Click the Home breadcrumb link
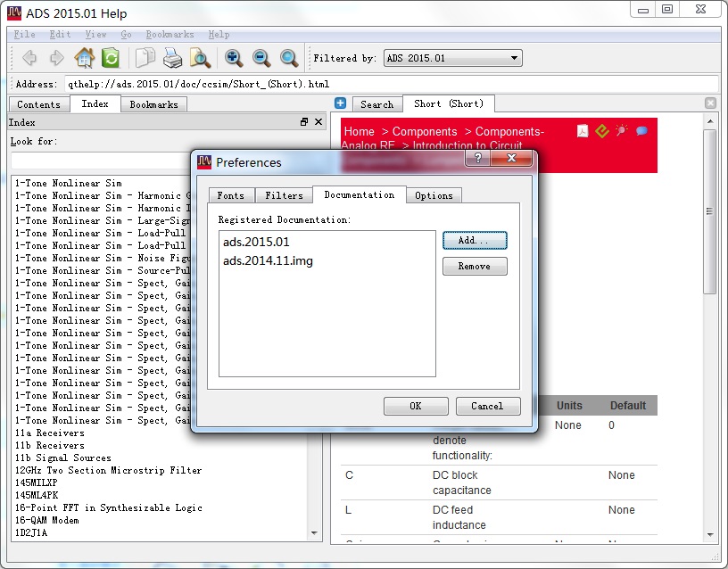Image resolution: width=728 pixels, height=569 pixels. (359, 131)
